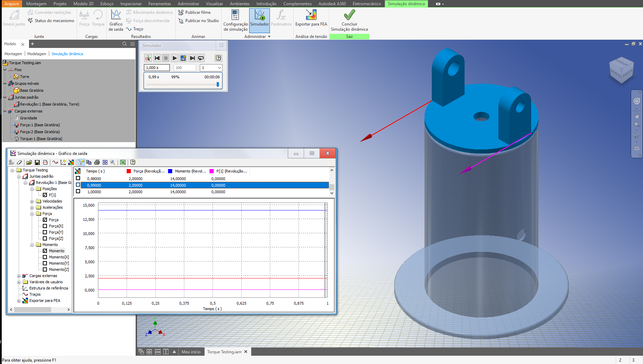
Task: Enable the Momento[Z] variable
Action: tap(45, 269)
